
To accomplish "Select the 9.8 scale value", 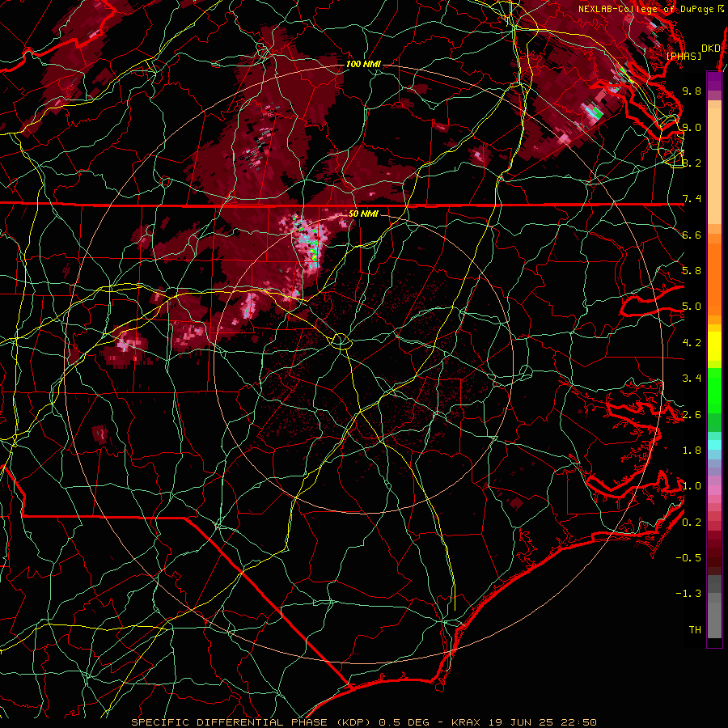I will 692,91.
